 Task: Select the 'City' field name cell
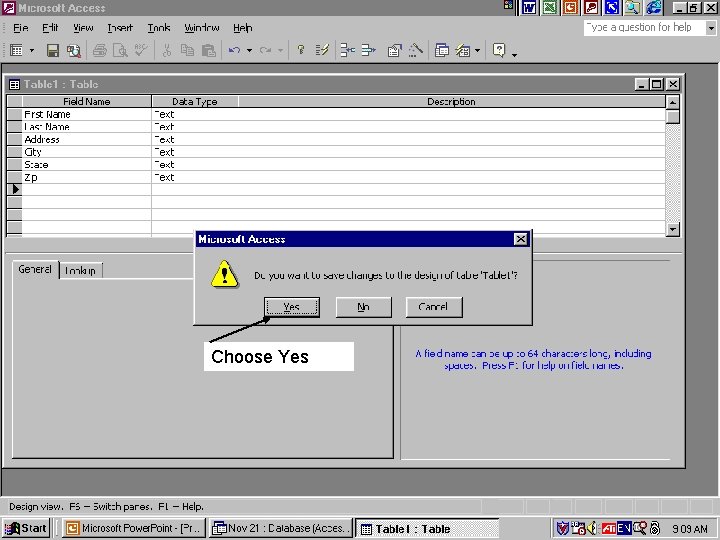tap(87, 152)
